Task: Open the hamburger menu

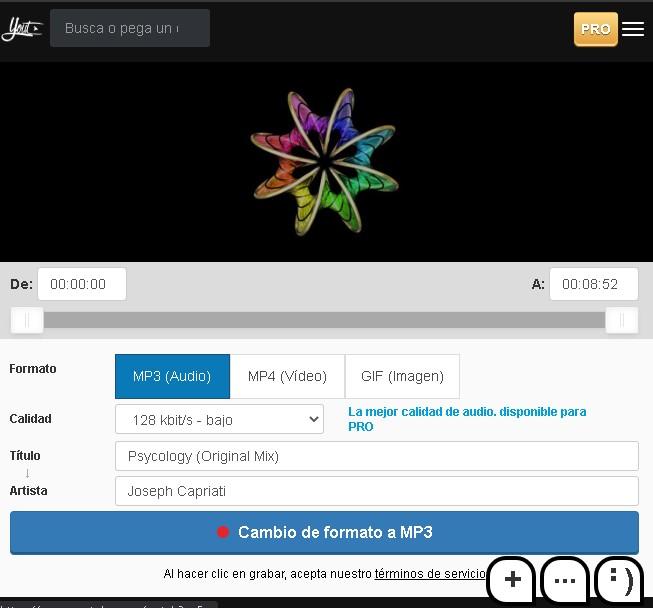Action: coord(633,29)
